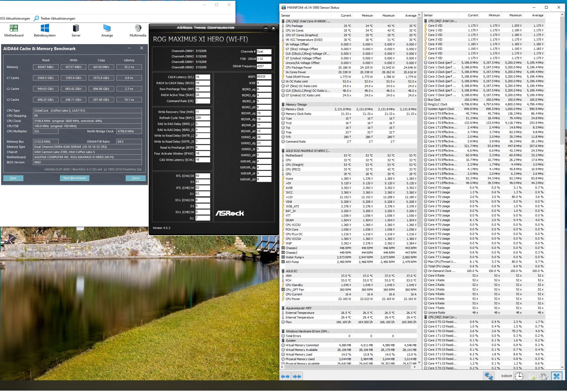Viewport: 567px width, 392px height.
Task: Close the ASRock Timing Configurator window
Action: 274,28
